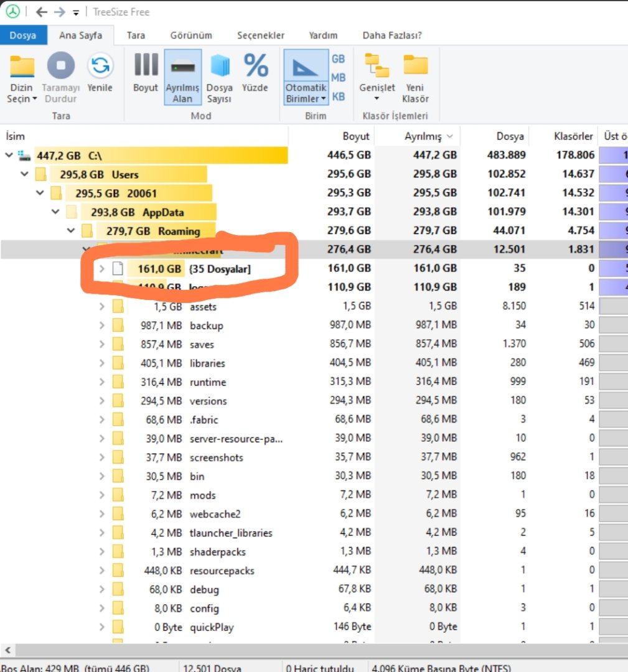Expand the [35 Dosyalar] files node
Screen dimensions: 628x672
[x=101, y=269]
